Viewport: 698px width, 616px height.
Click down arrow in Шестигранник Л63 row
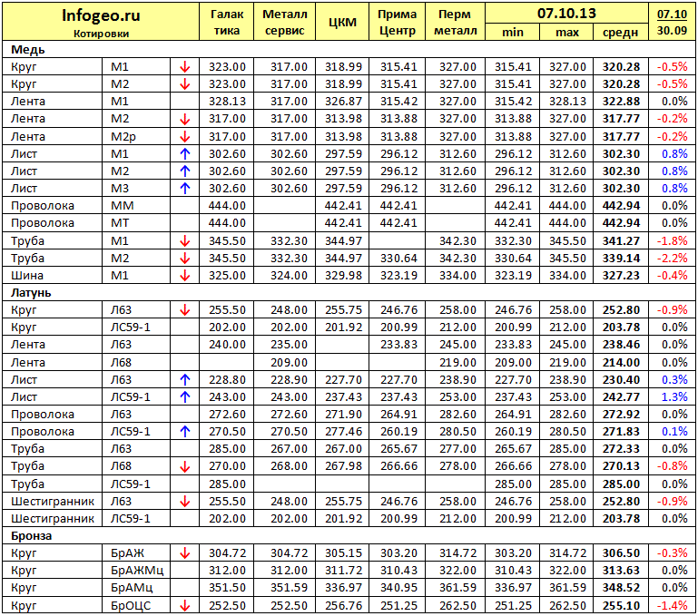click(x=185, y=502)
